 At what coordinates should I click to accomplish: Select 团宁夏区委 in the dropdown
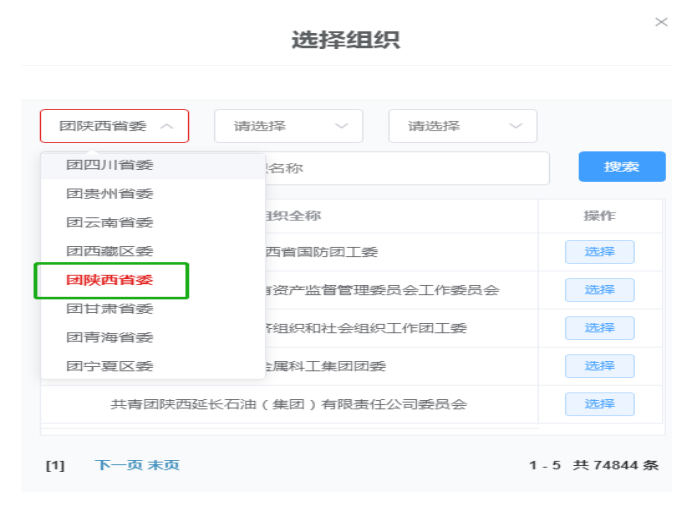click(x=153, y=366)
